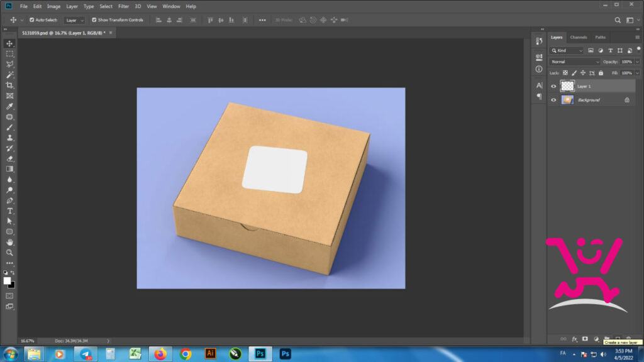644x362 pixels.
Task: Select the Magic Wand tool
Action: [x=9, y=75]
